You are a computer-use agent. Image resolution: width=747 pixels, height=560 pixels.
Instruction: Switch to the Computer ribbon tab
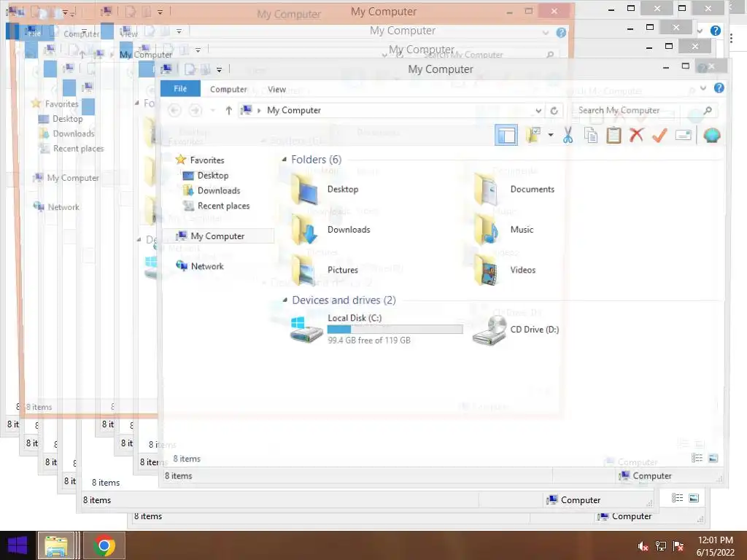(x=228, y=89)
